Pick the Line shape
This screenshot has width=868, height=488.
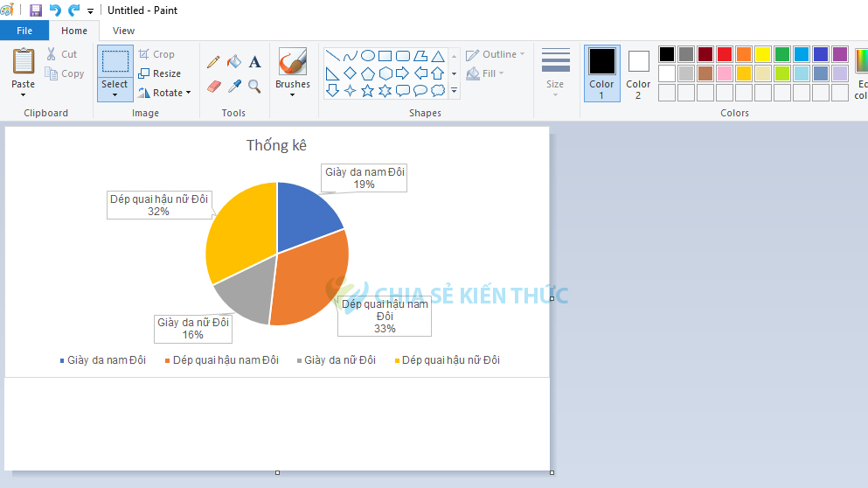click(333, 55)
